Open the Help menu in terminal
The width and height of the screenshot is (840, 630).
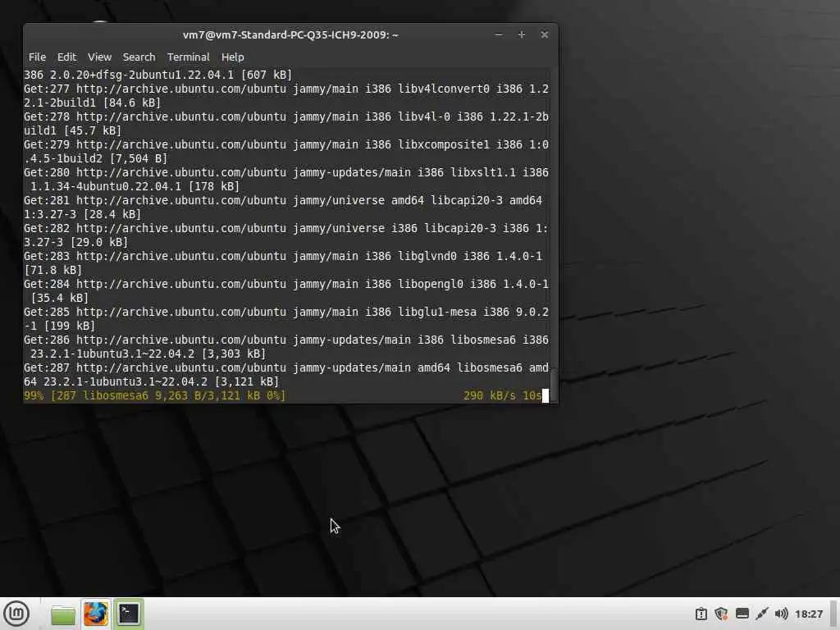pyautogui.click(x=232, y=57)
